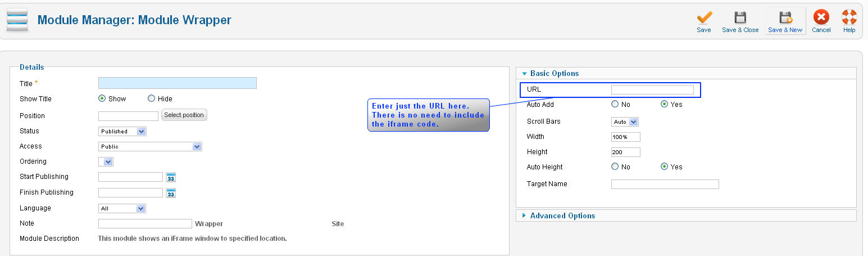The height and width of the screenshot is (256, 868).
Task: Open the Start Publishing calendar icon
Action: coord(171,177)
